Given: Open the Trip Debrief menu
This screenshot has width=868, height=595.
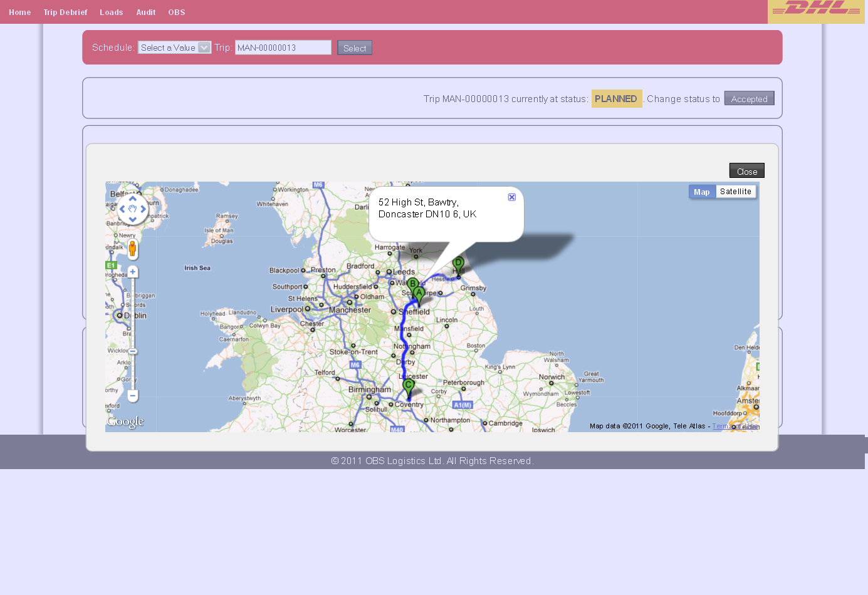Looking at the screenshot, I should [x=65, y=12].
